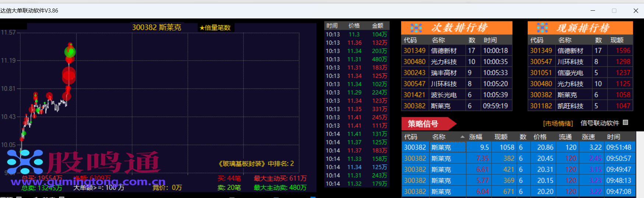This screenshot has height=198, width=644.
Task: Click the 现额 header in 现额排行榜
Action: (617, 40)
